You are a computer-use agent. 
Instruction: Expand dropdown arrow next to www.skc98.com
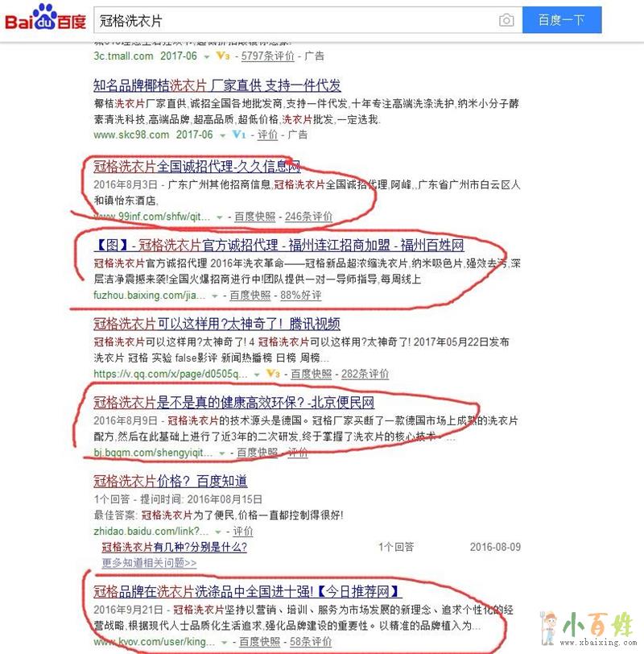tap(223, 135)
